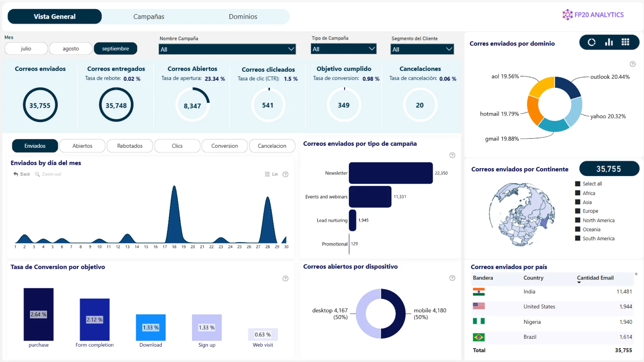Click the sort arrow under Cantidad Email

[579, 283]
